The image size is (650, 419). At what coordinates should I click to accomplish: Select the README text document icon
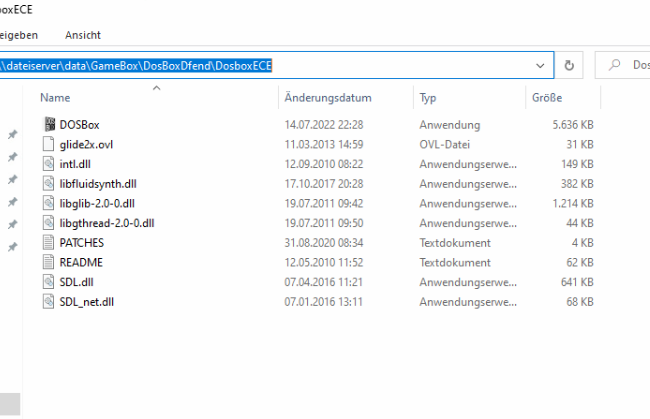[x=52, y=262]
